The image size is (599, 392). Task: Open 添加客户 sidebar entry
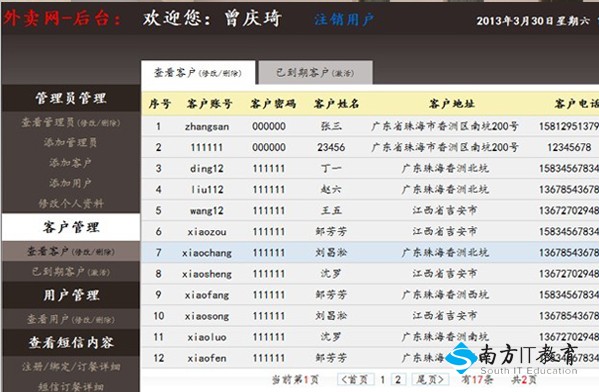point(71,163)
